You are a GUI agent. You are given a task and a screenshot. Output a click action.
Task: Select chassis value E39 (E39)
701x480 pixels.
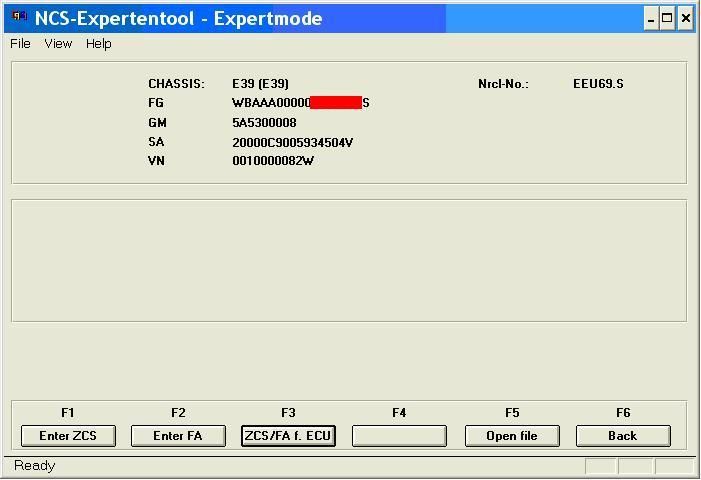[260, 84]
